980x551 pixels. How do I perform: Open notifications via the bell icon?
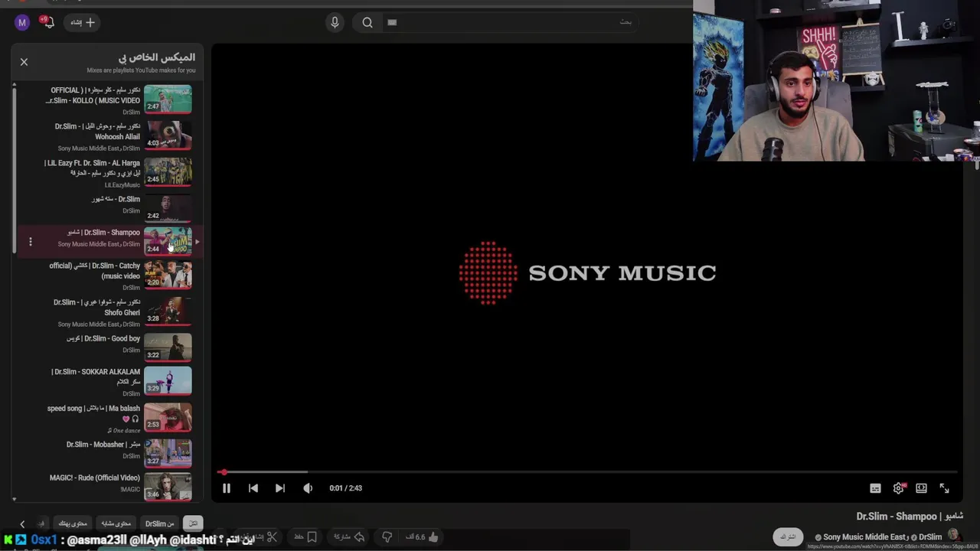[49, 22]
